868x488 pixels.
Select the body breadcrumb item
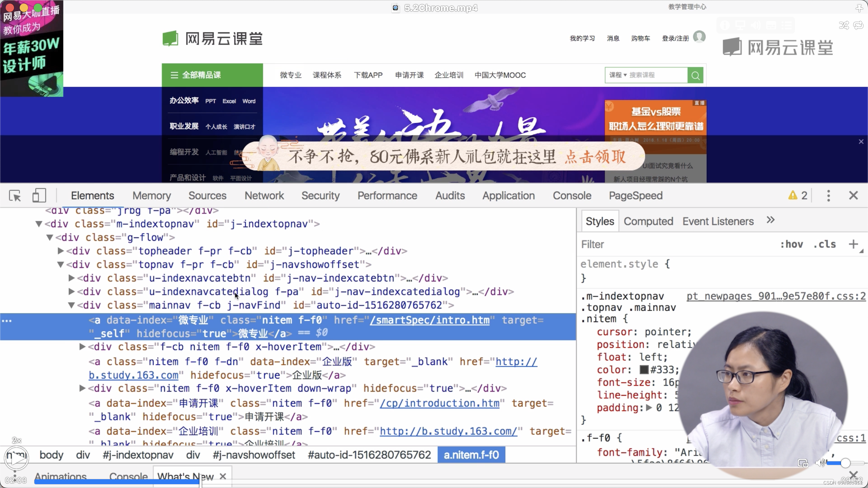[x=51, y=455]
